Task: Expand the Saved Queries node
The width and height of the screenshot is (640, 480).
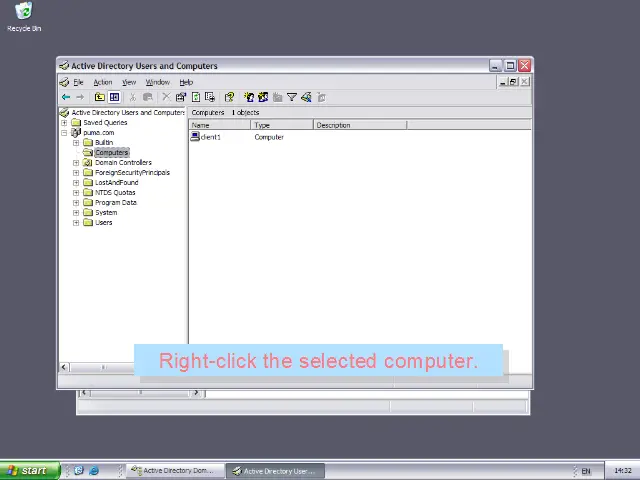Action: (64, 122)
